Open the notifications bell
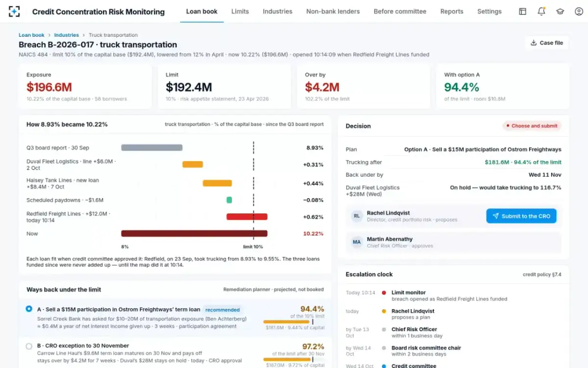Viewport: 588px width, 368px height. pyautogui.click(x=541, y=11)
